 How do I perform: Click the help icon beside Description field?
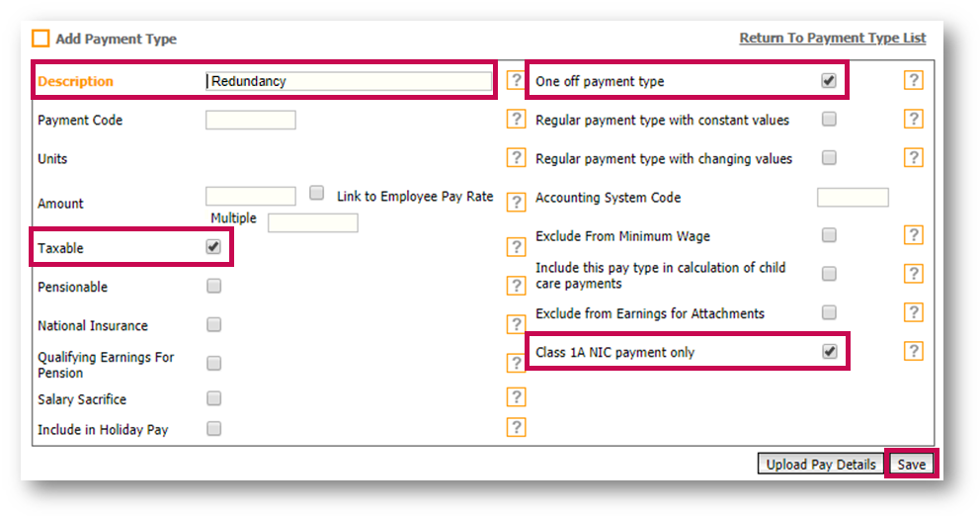[516, 81]
